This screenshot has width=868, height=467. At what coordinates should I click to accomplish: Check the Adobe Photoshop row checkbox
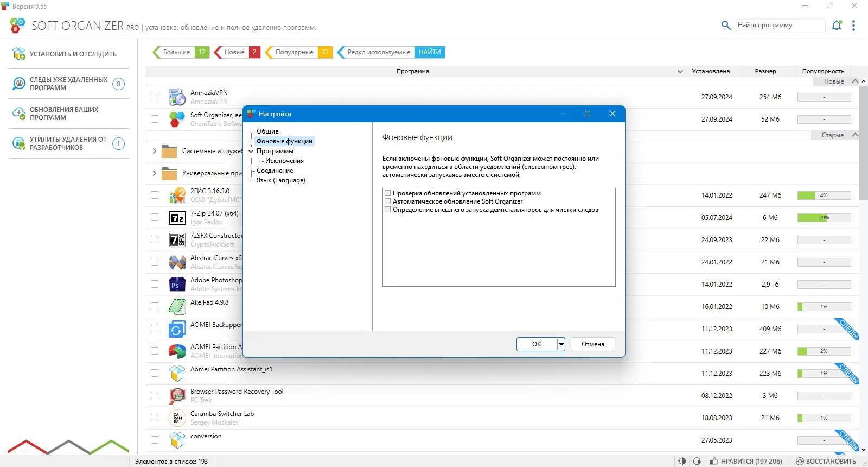[x=155, y=285]
